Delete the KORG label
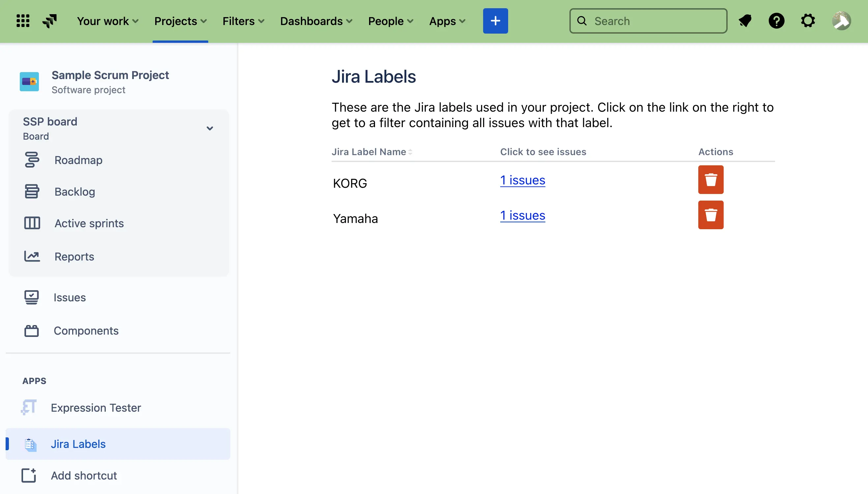Screen dimensions: 868x494 coord(711,179)
